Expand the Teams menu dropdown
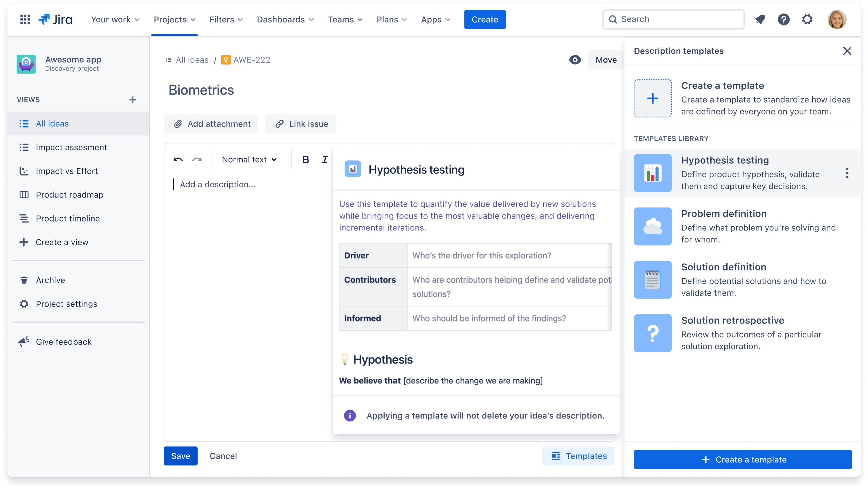The height and width of the screenshot is (489, 868). [345, 19]
